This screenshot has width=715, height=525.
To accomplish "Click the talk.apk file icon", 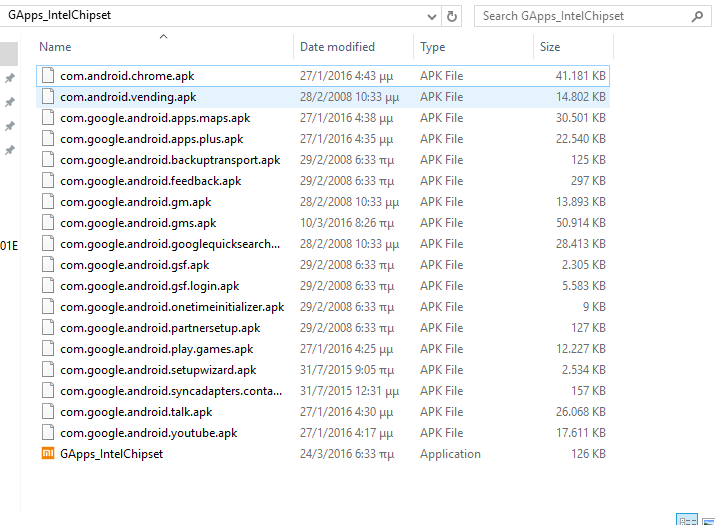I will [48, 411].
